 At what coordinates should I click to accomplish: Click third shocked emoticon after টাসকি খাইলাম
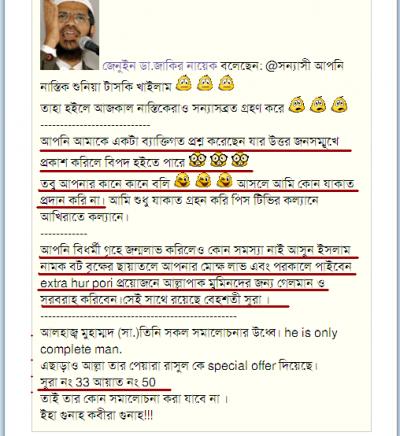pyautogui.click(x=226, y=83)
